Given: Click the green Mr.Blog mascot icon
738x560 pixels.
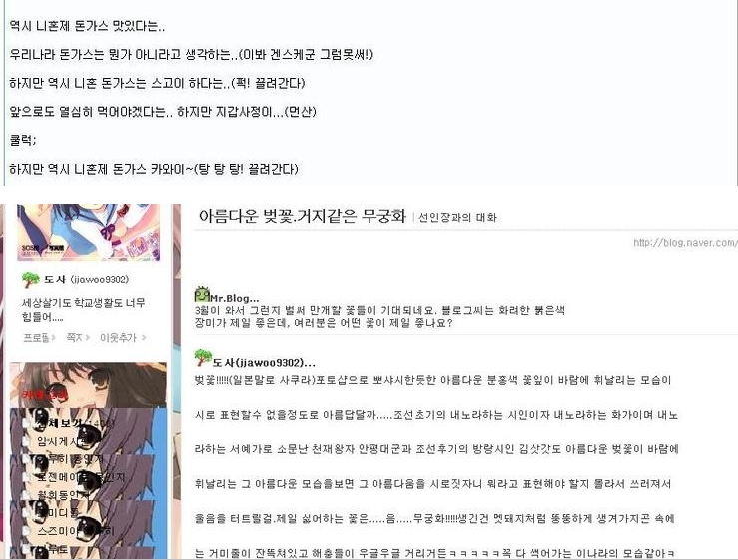Looking at the screenshot, I should 202,294.
